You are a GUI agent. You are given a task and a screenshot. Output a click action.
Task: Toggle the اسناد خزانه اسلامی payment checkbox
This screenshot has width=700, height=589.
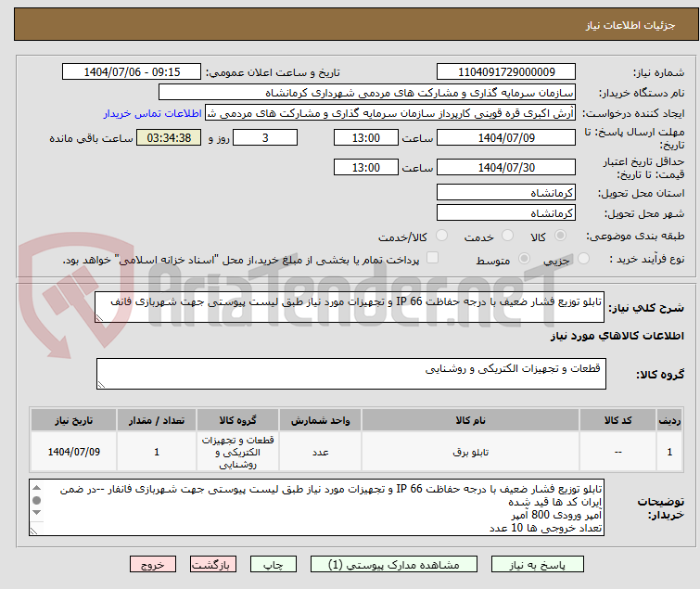coord(432,257)
